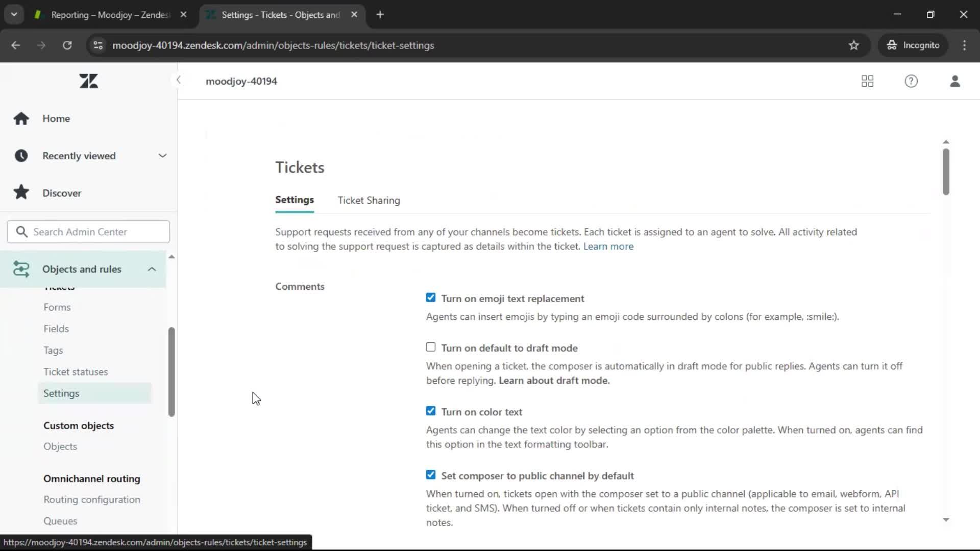
Task: Open the help question mark icon
Action: point(911,81)
